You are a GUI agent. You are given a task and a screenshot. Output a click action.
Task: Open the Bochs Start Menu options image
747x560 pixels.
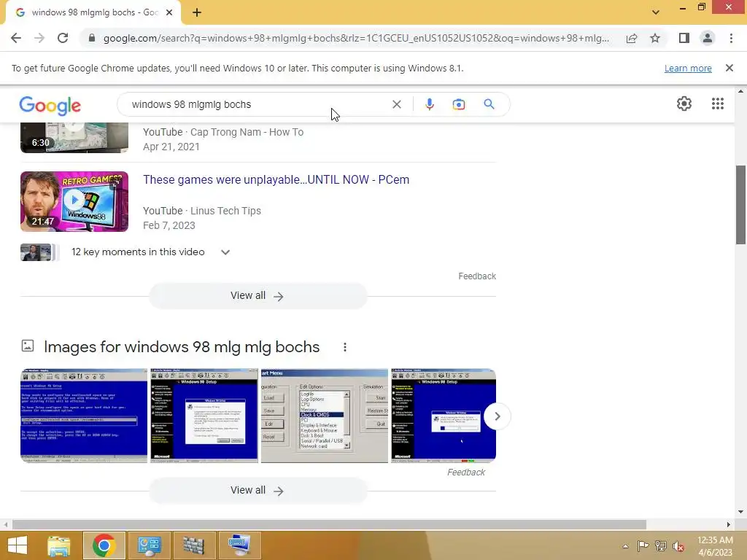point(325,415)
